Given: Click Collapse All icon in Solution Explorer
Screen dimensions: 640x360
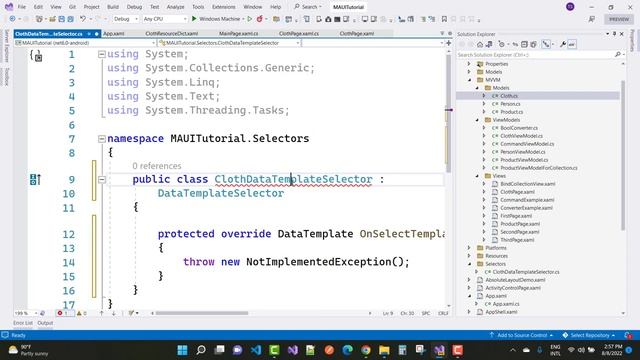Looking at the screenshot, I should [x=524, y=44].
